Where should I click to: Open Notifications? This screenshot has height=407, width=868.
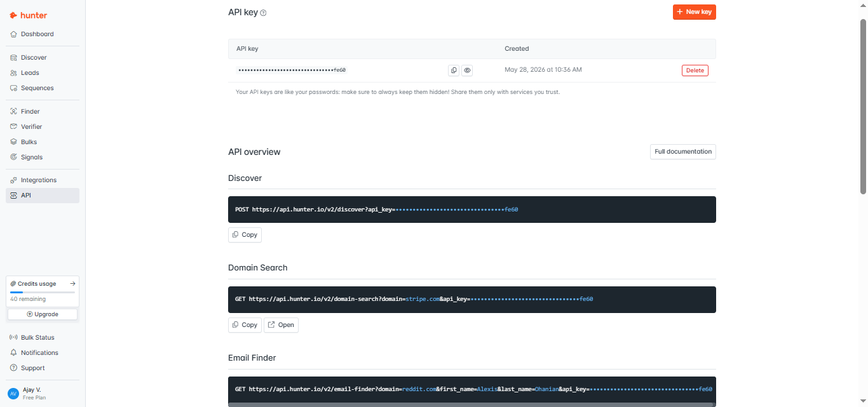(x=43, y=353)
